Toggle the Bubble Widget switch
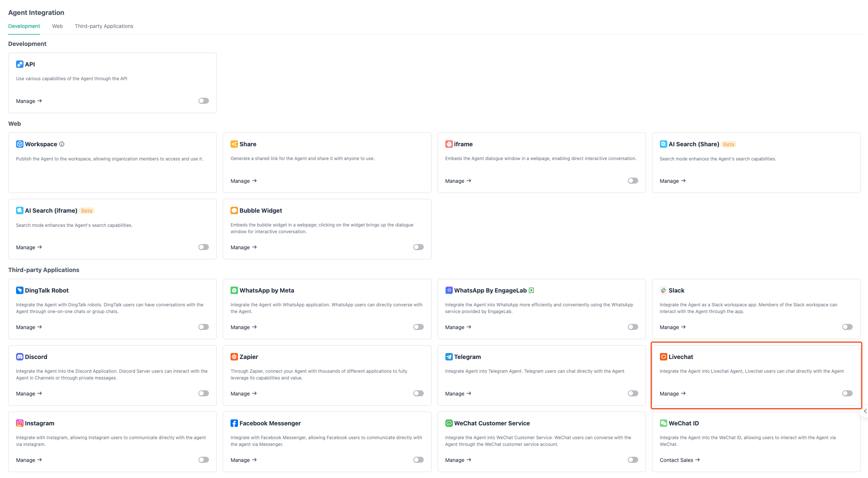 click(418, 247)
